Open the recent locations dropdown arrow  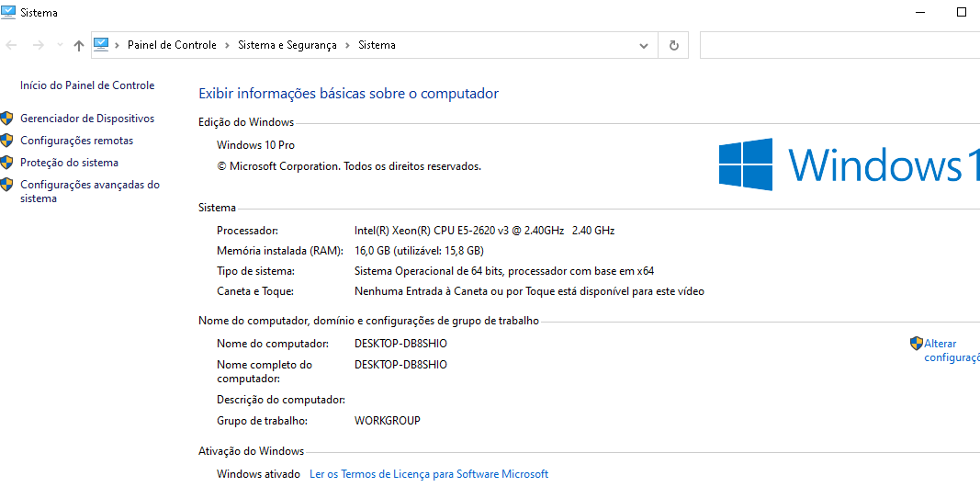60,45
